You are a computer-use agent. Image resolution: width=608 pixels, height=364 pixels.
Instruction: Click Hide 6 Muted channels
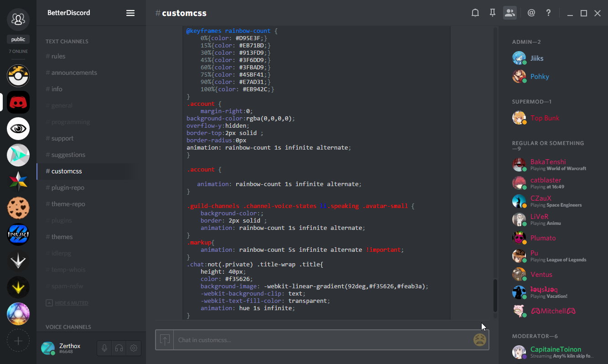(67, 303)
